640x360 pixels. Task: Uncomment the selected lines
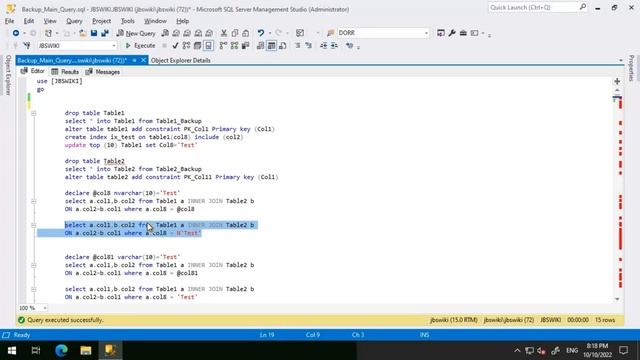click(309, 46)
